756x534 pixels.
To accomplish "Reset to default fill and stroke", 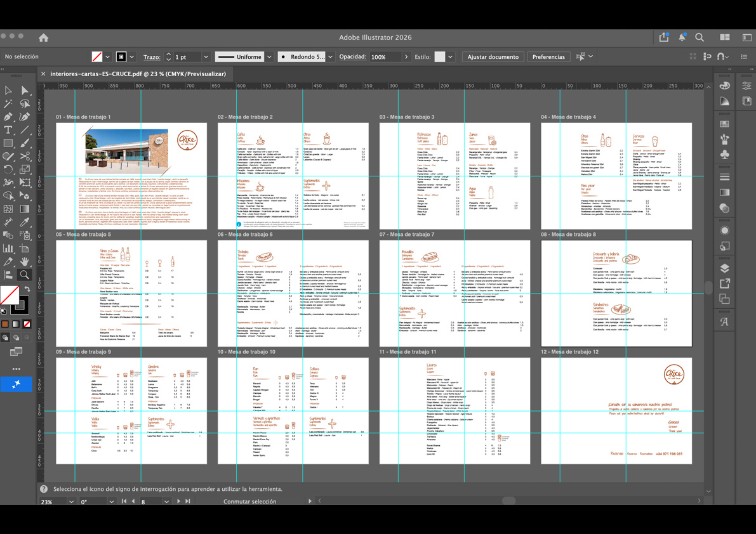I will pos(3,311).
